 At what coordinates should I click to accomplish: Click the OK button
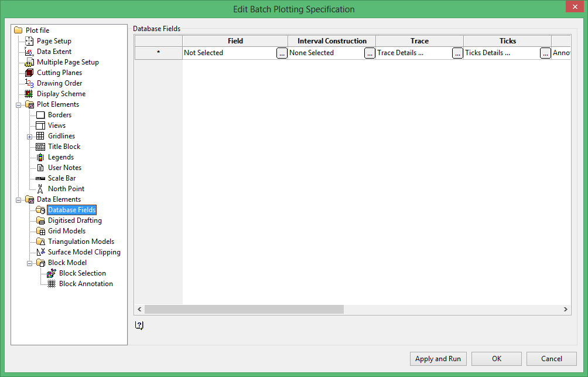click(497, 359)
